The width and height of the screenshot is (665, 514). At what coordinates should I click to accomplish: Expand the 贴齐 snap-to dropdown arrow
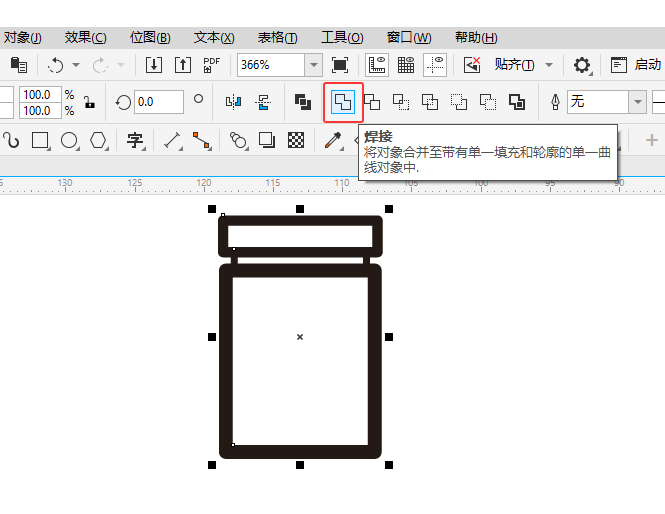click(x=549, y=65)
